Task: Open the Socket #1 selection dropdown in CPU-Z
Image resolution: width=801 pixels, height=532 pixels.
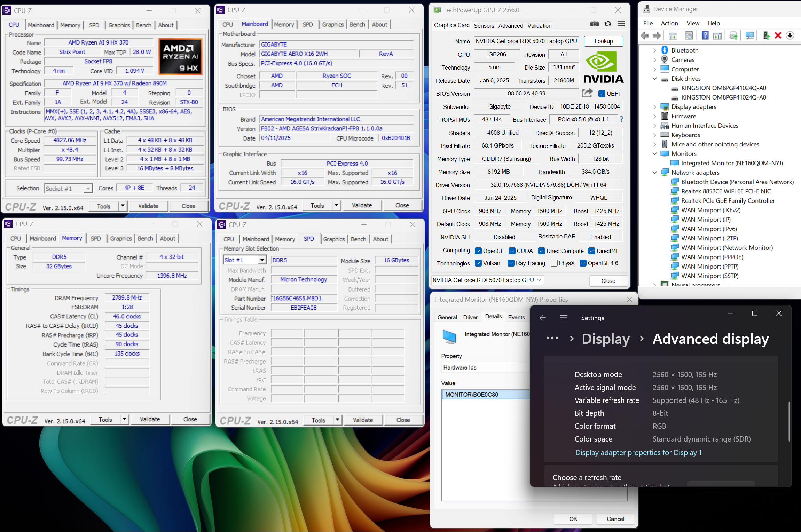Action: coord(88,189)
